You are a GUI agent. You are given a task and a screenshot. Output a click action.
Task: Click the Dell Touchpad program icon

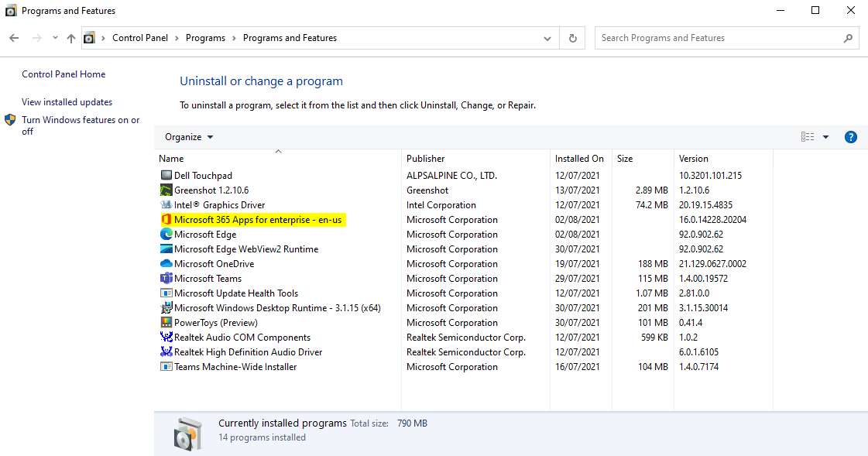click(x=166, y=176)
